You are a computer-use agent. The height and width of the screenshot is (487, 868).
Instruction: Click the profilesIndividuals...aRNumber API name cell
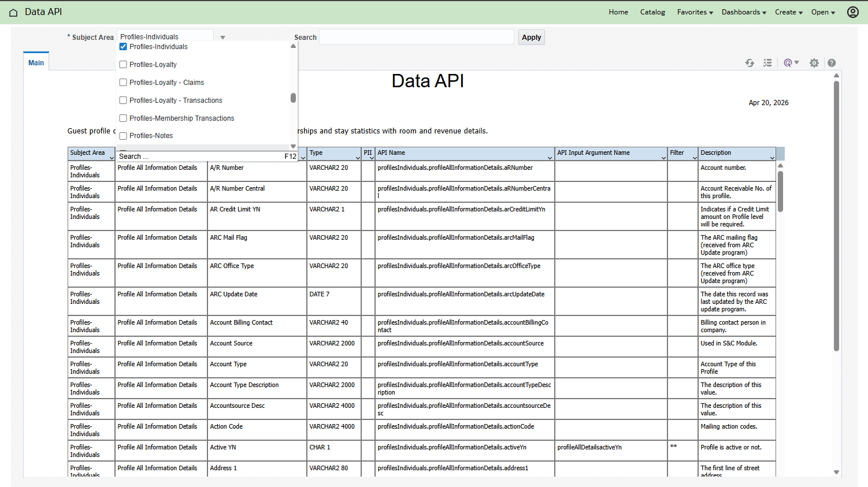coord(465,172)
